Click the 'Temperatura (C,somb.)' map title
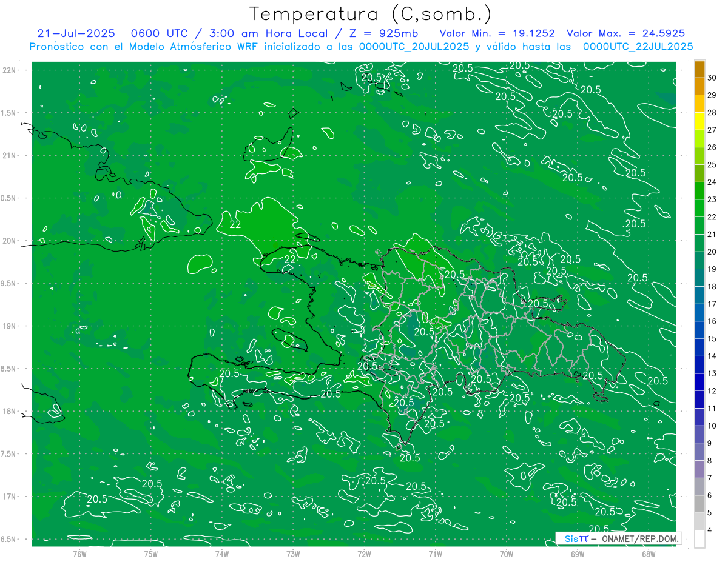This screenshot has width=728, height=562. point(371,14)
